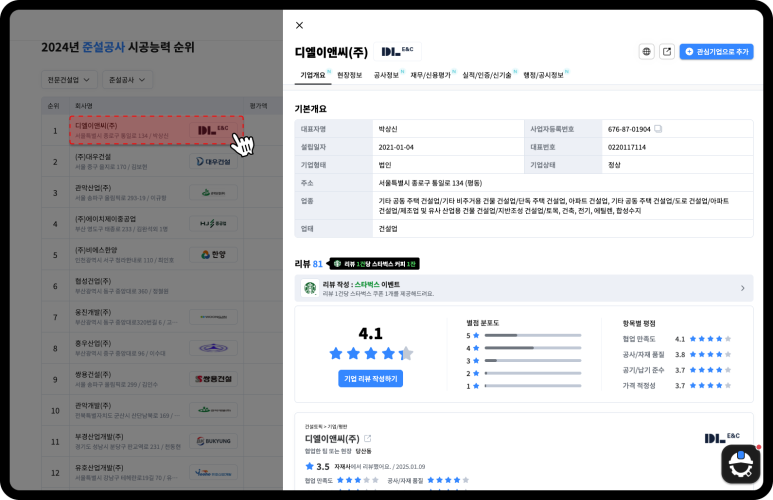This screenshot has width=773, height=500.
Task: Click 순위 column header
Action: (53, 106)
